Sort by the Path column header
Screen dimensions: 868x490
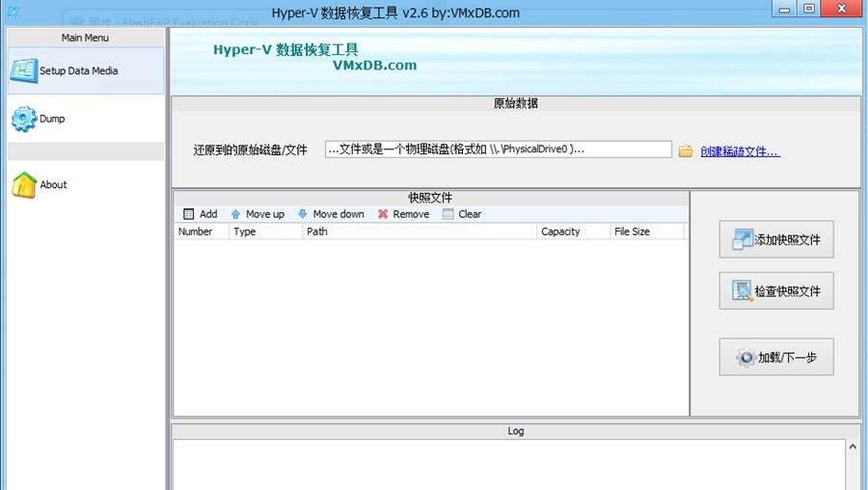420,231
